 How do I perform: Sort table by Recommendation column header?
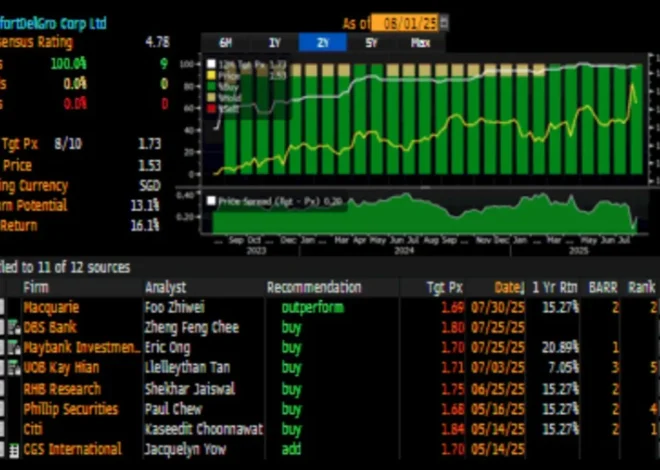coord(314,287)
